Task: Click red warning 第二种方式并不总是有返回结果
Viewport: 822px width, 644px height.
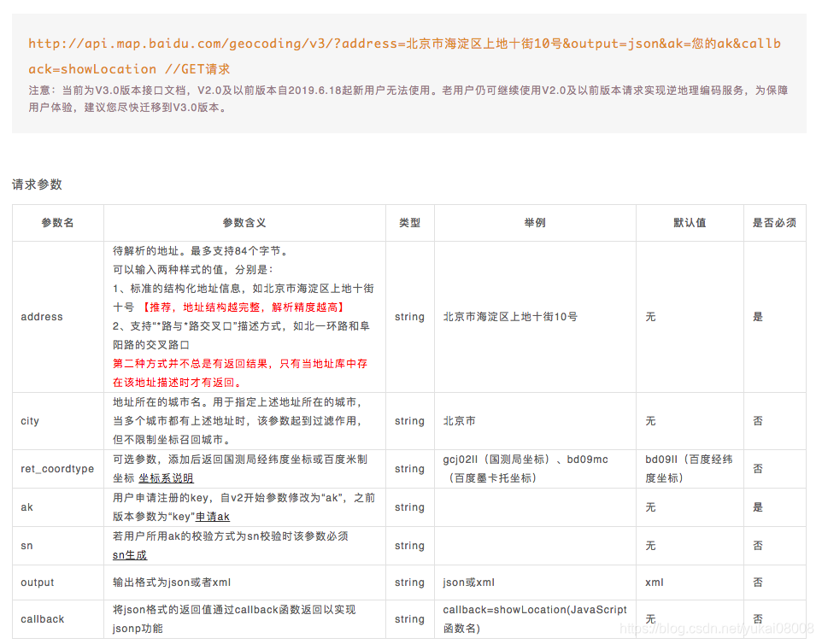Action: tap(240, 373)
